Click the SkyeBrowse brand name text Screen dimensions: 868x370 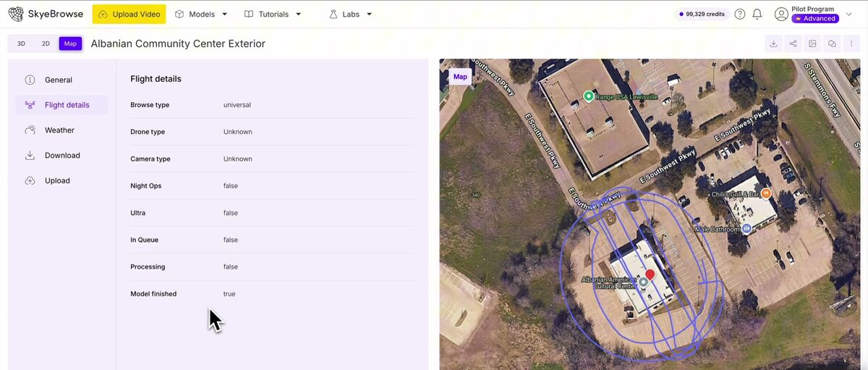[56, 14]
